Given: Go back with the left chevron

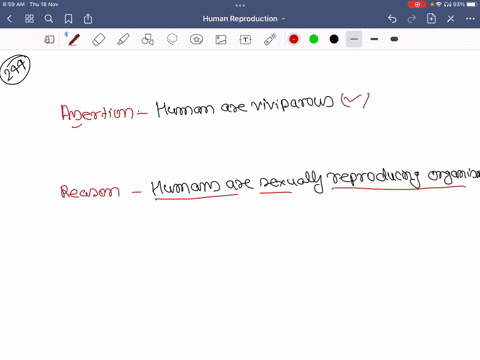Looking at the screenshot, I should pos(9,19).
